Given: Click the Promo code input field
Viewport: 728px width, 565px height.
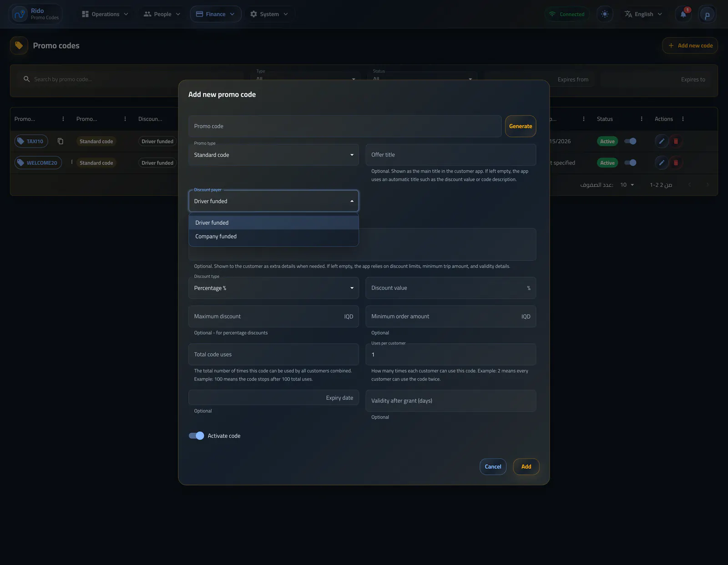Looking at the screenshot, I should tap(345, 126).
